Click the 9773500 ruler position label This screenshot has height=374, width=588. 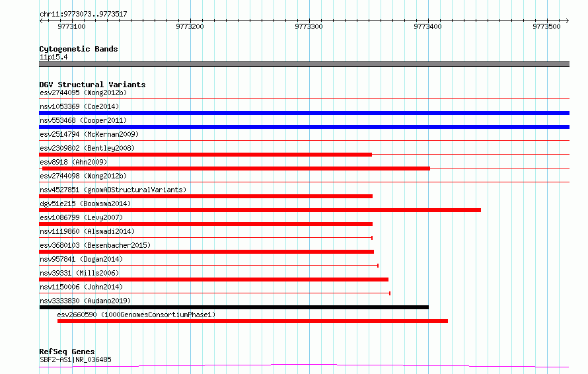click(546, 26)
